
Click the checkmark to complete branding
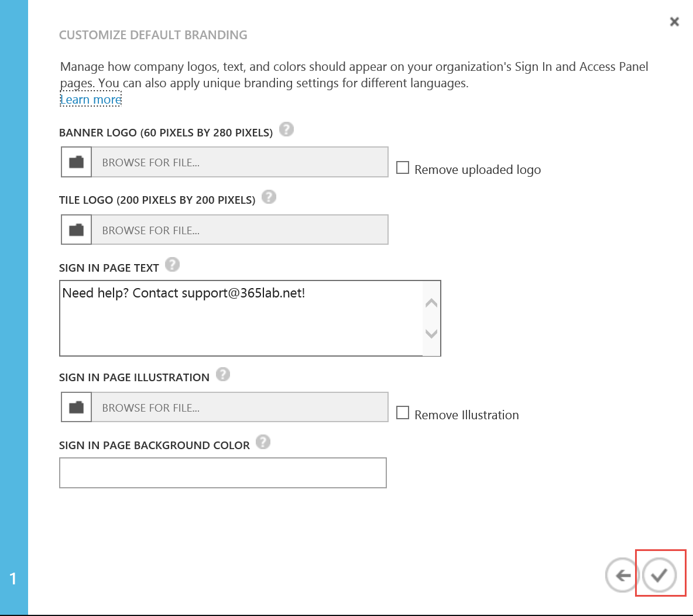[x=659, y=575]
